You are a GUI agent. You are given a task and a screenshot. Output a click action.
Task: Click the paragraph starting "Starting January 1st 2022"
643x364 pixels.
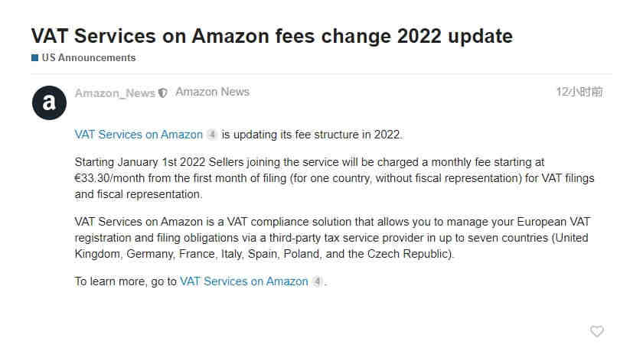click(x=335, y=178)
